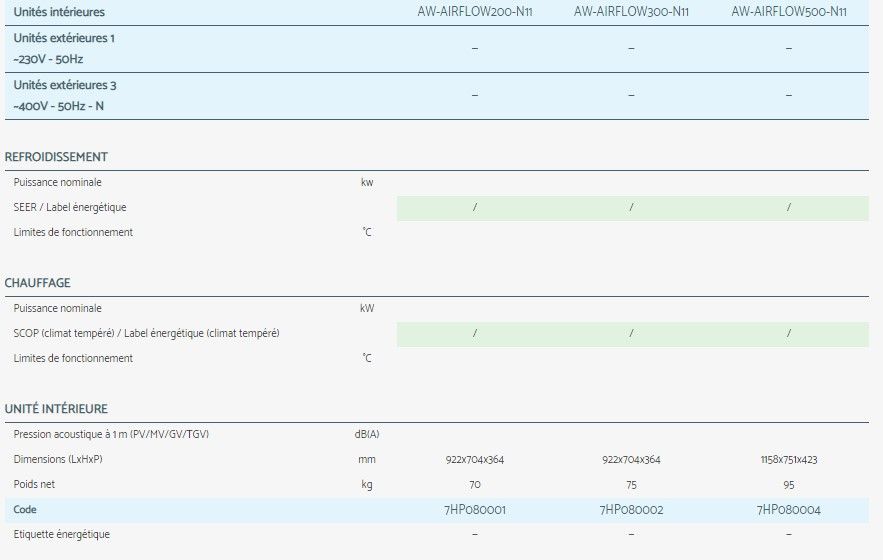
Task: Click product code 7HP080004
Action: 789,510
